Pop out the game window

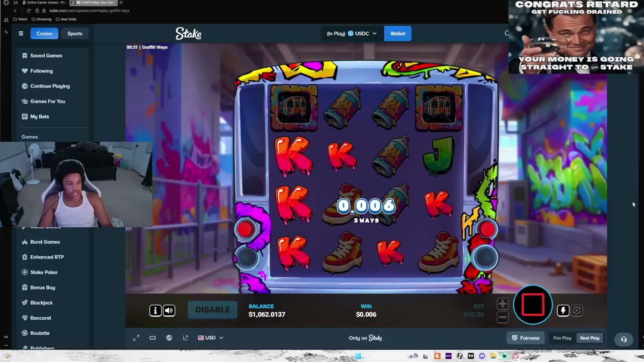click(186, 338)
